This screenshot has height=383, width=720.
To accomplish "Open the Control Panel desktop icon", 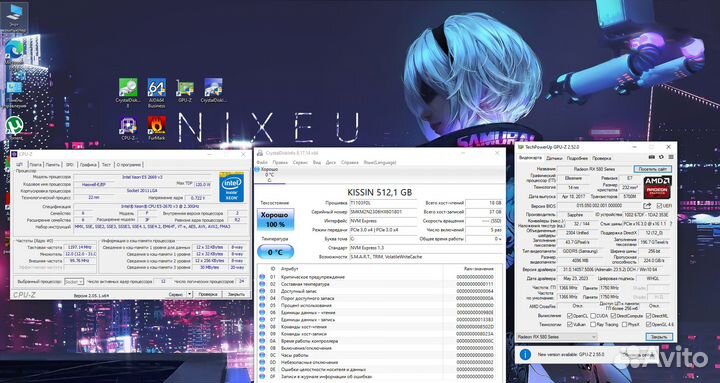I will (14, 87).
